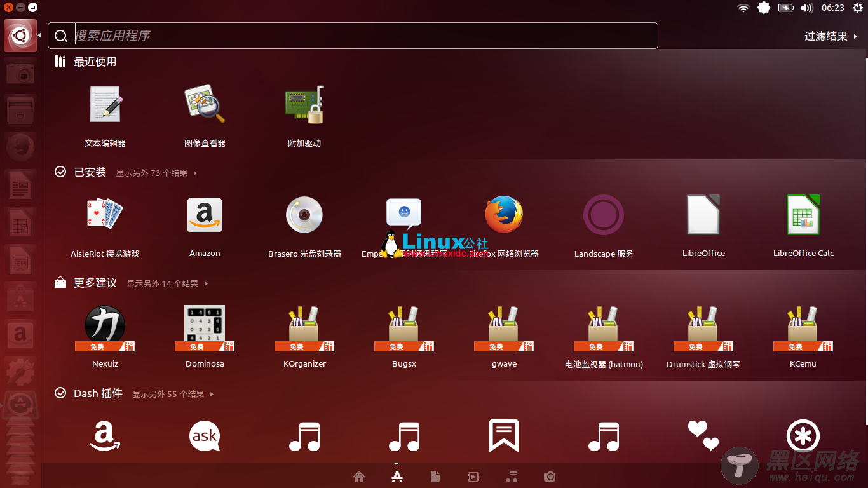Open System Settings gear-wrench launcher icon
Viewport: 868px width, 488px height.
(20, 372)
